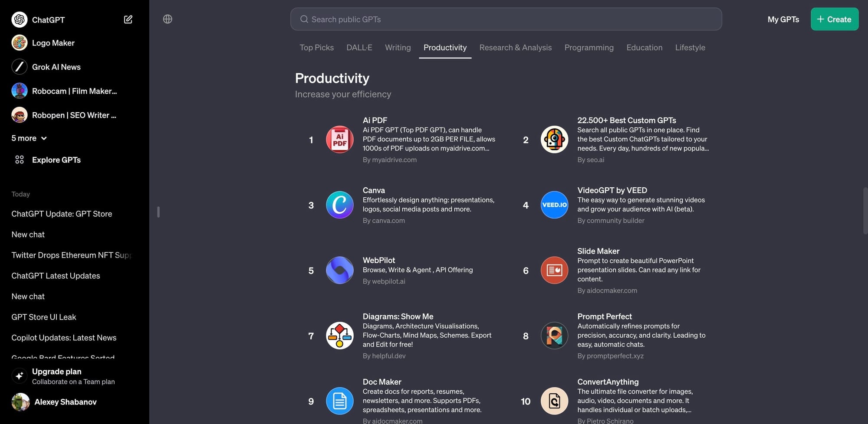Click the Search public GPTs field
The height and width of the screenshot is (424, 868).
pyautogui.click(x=506, y=19)
